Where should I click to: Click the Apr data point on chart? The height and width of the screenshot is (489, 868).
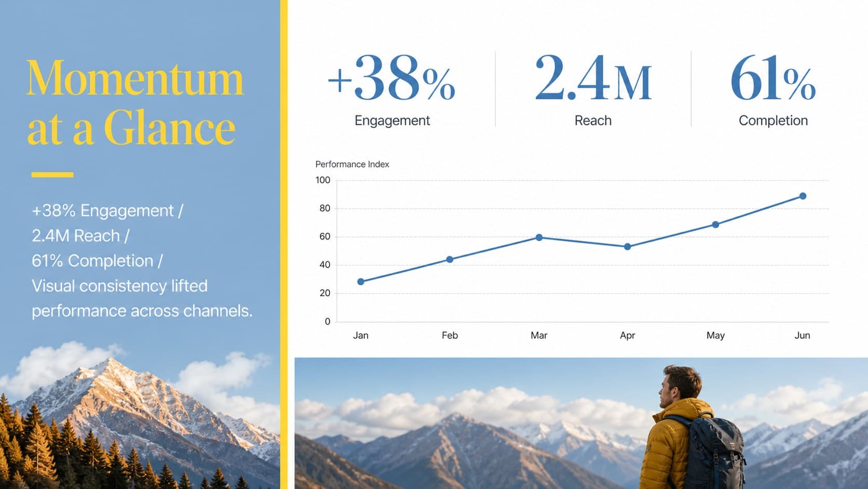(x=628, y=247)
